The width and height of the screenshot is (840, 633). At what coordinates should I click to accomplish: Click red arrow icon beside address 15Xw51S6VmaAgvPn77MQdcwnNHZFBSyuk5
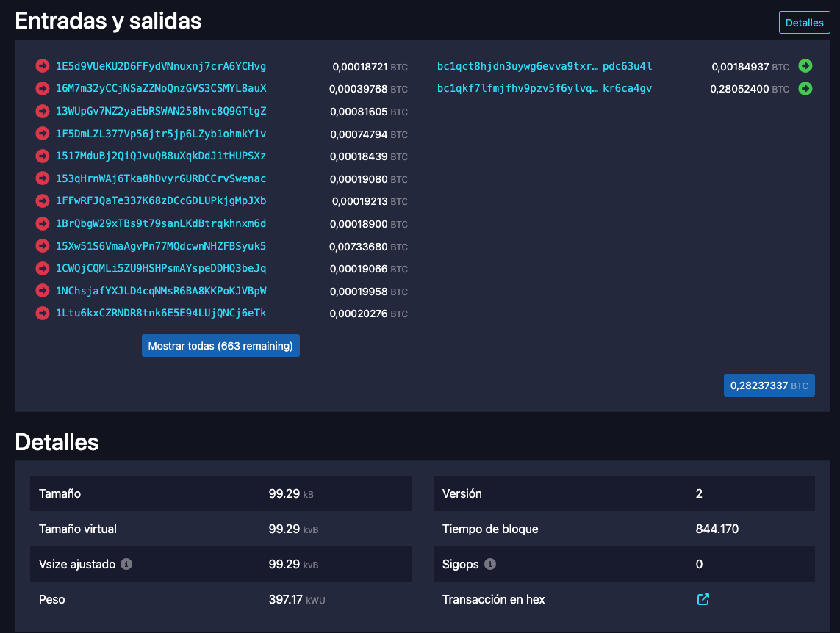43,246
